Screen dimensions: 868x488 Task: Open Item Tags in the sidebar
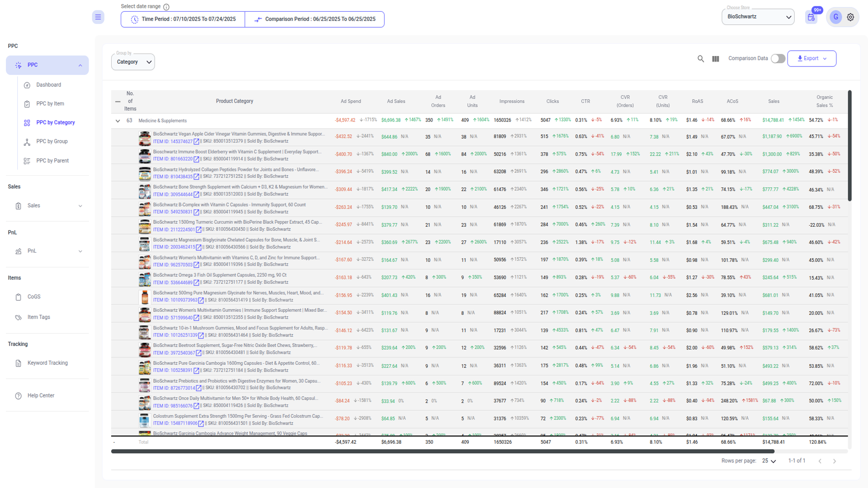pyautogui.click(x=38, y=317)
